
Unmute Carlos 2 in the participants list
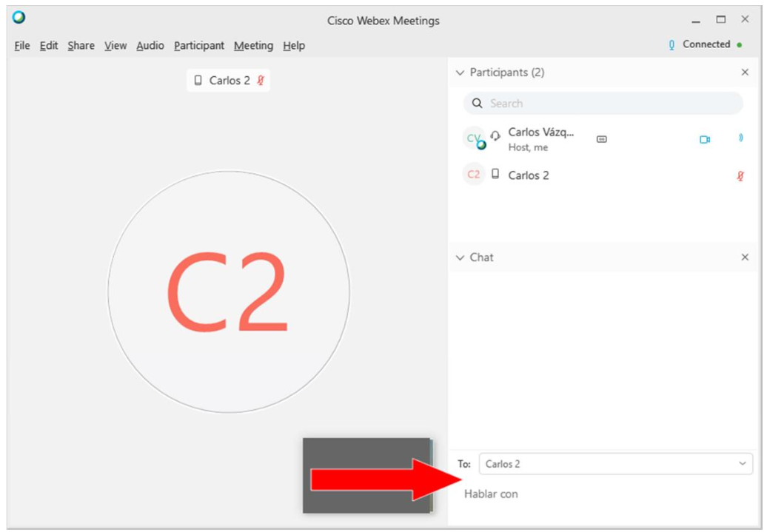[x=740, y=175]
